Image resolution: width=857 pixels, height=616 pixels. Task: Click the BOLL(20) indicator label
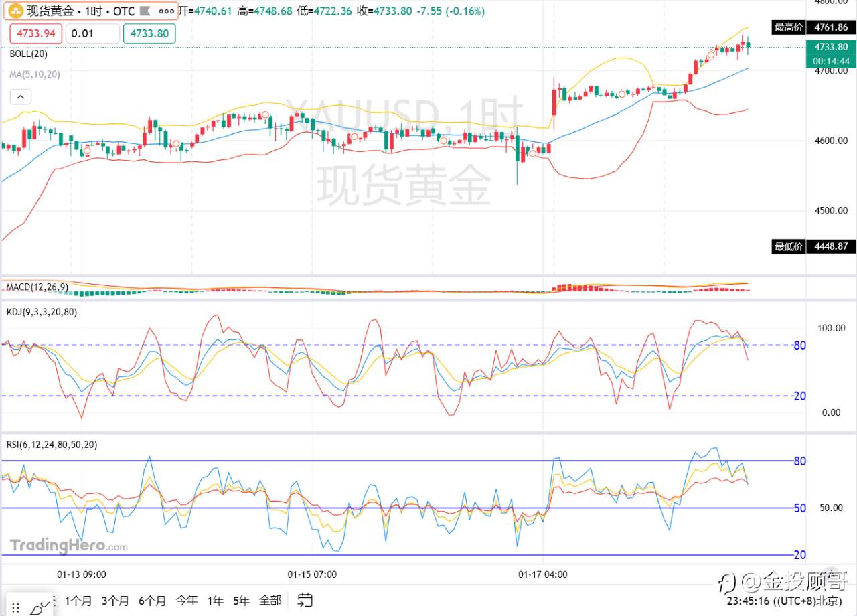[28, 54]
